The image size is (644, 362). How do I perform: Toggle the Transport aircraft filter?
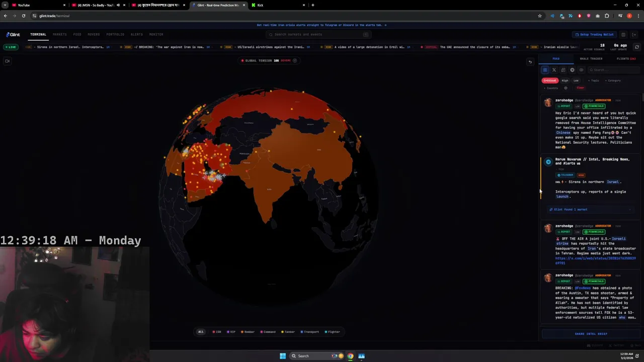point(310,332)
